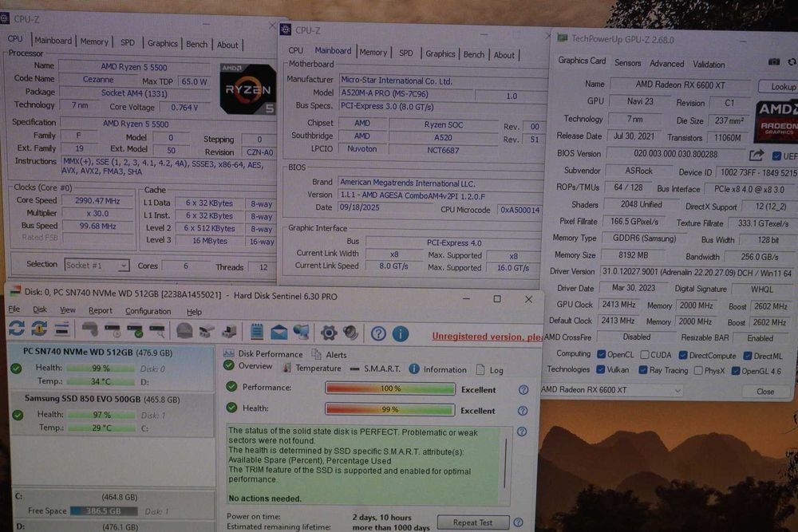Select Memory tab in left CPU-Z window
The width and height of the screenshot is (798, 532).
[x=94, y=41]
